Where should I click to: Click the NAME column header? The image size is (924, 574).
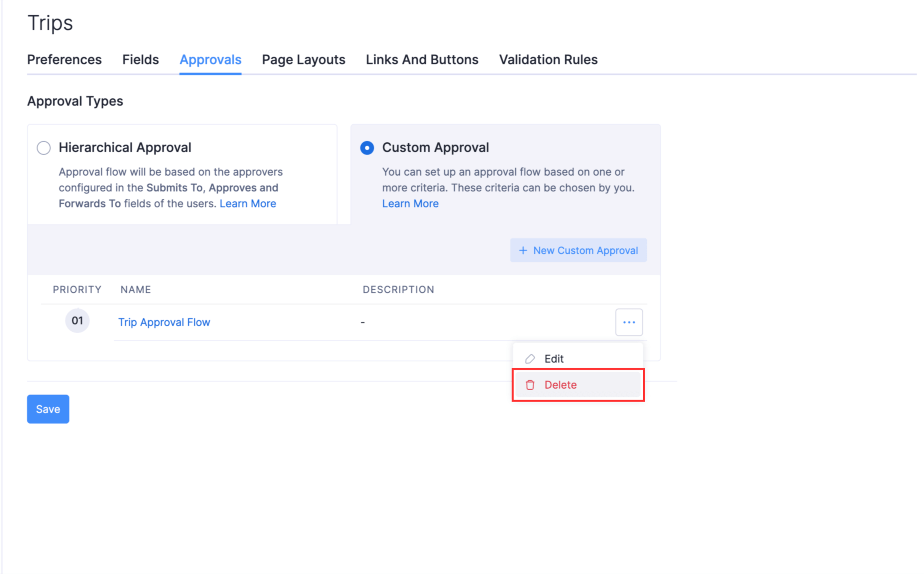coord(136,289)
